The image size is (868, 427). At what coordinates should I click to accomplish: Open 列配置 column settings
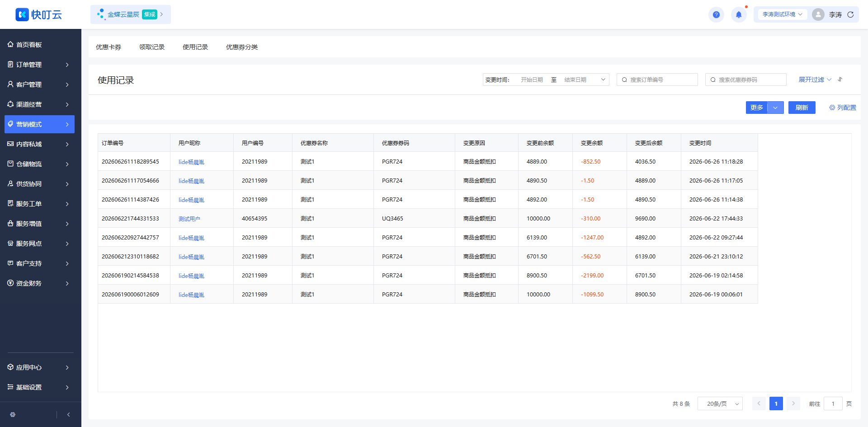843,108
